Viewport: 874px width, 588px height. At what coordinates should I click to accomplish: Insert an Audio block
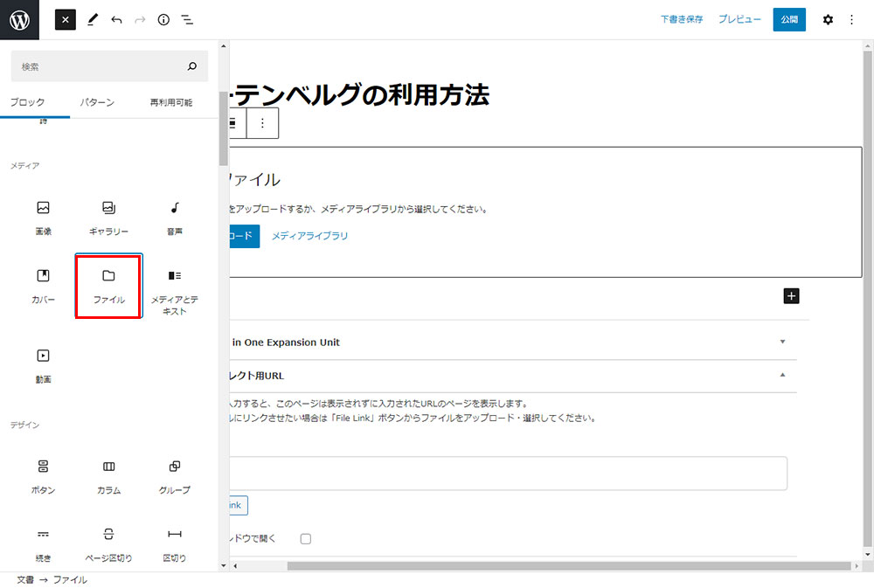[174, 217]
